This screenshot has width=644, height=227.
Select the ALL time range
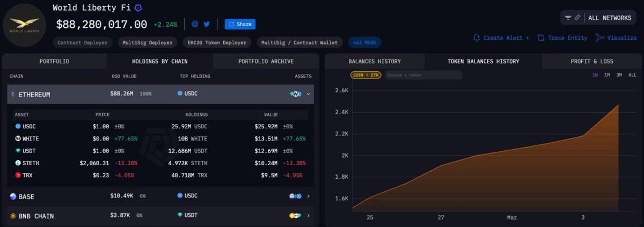[x=632, y=75]
